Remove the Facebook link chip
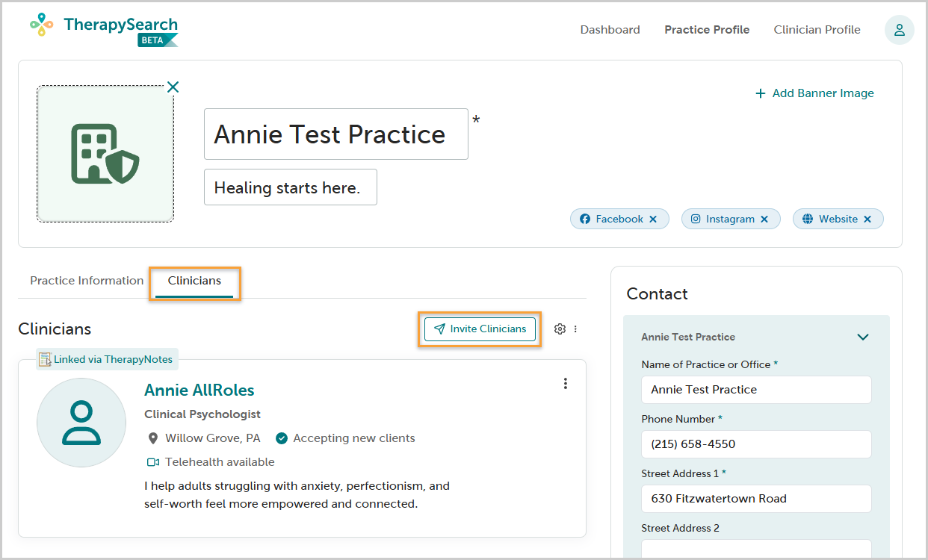The height and width of the screenshot is (560, 928). pos(653,220)
